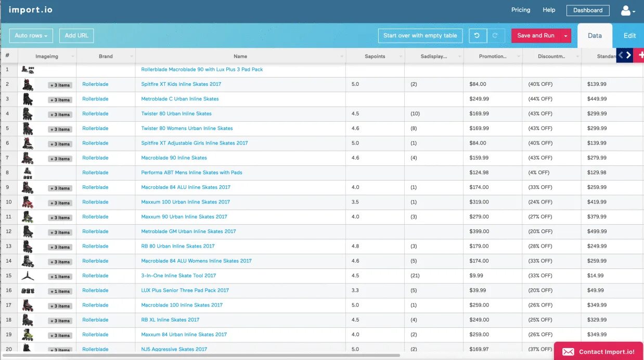Select the $14.99 standard price cell
Viewport: 644px width, 360px height.
coord(612,276)
